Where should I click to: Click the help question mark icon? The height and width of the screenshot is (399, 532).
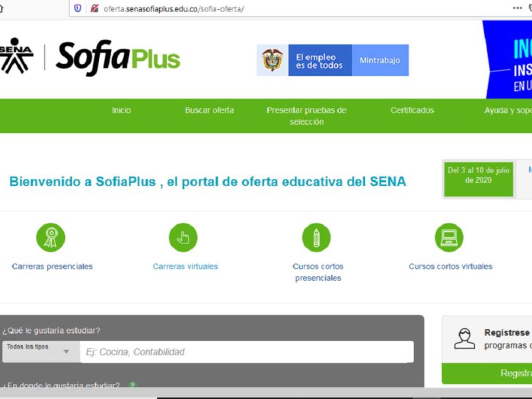(132, 385)
